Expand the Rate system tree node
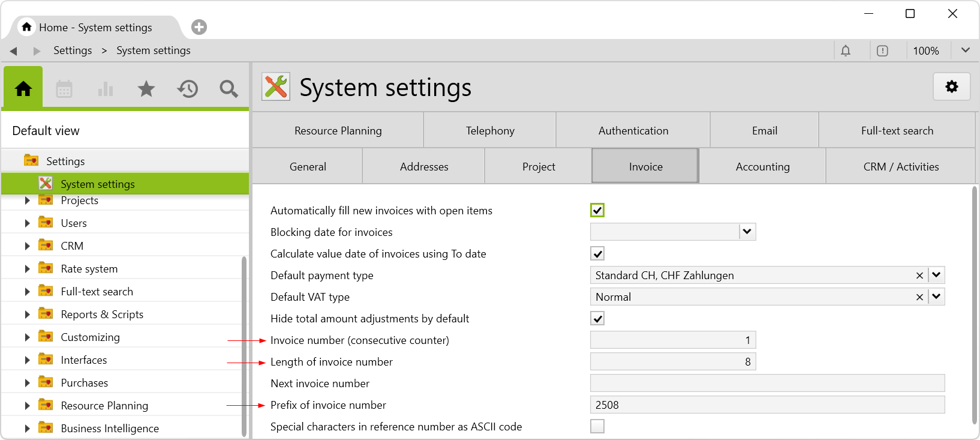This screenshot has width=980, height=440. pos(27,269)
